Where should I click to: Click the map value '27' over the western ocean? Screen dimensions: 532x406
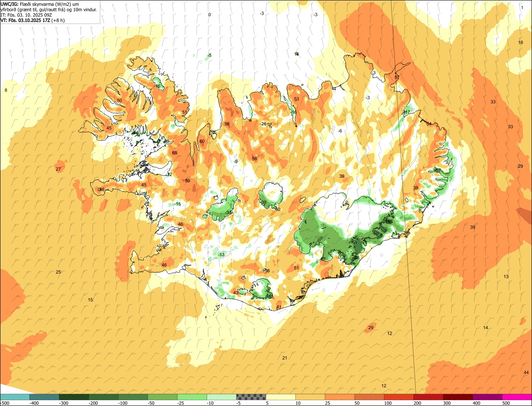point(58,169)
